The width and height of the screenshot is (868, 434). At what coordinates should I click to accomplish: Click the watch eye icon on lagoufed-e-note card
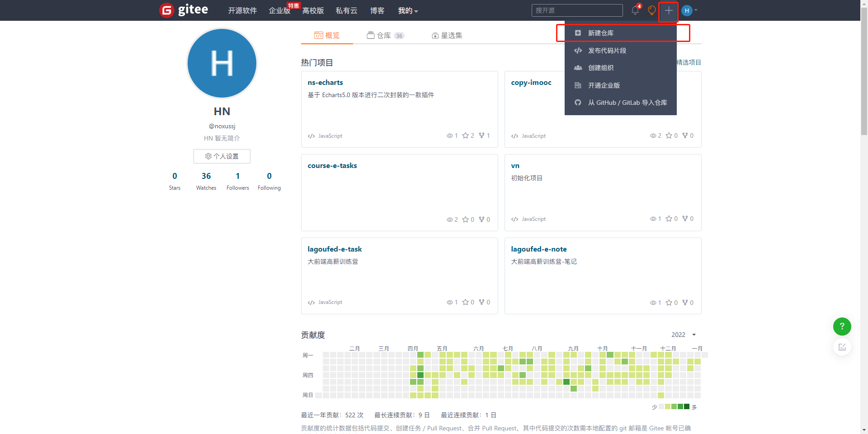tap(653, 303)
